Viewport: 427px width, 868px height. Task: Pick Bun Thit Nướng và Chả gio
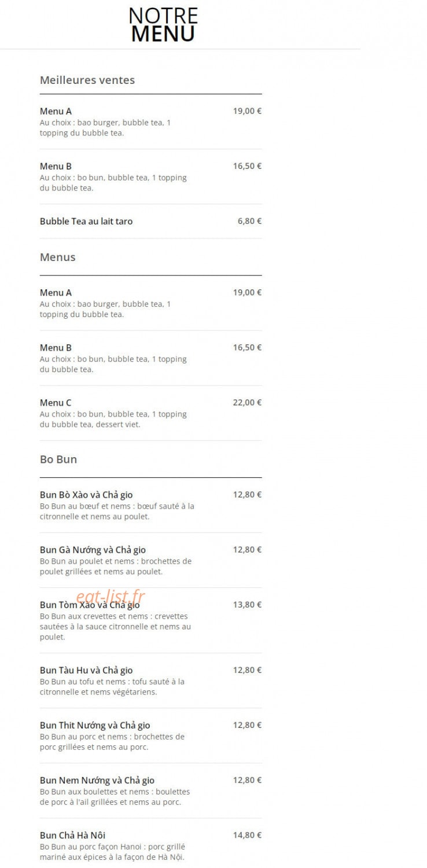[150, 735]
